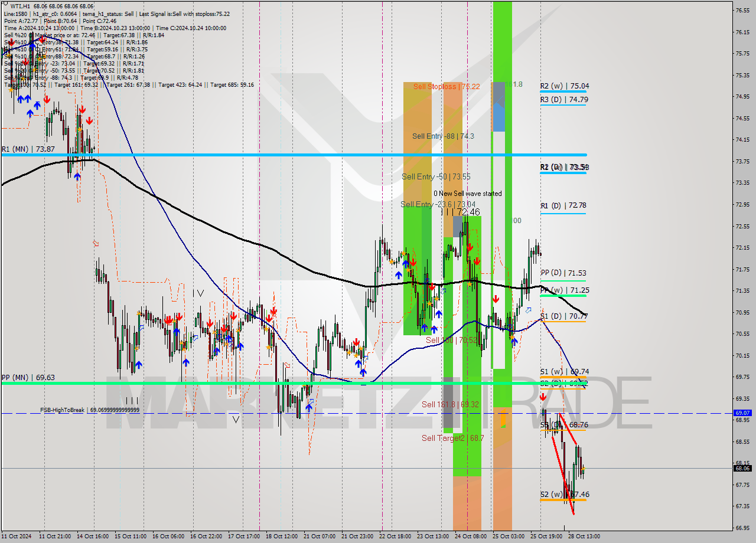Click the '14 Oct 16:00' time label
The image size is (756, 543).
pyautogui.click(x=93, y=537)
